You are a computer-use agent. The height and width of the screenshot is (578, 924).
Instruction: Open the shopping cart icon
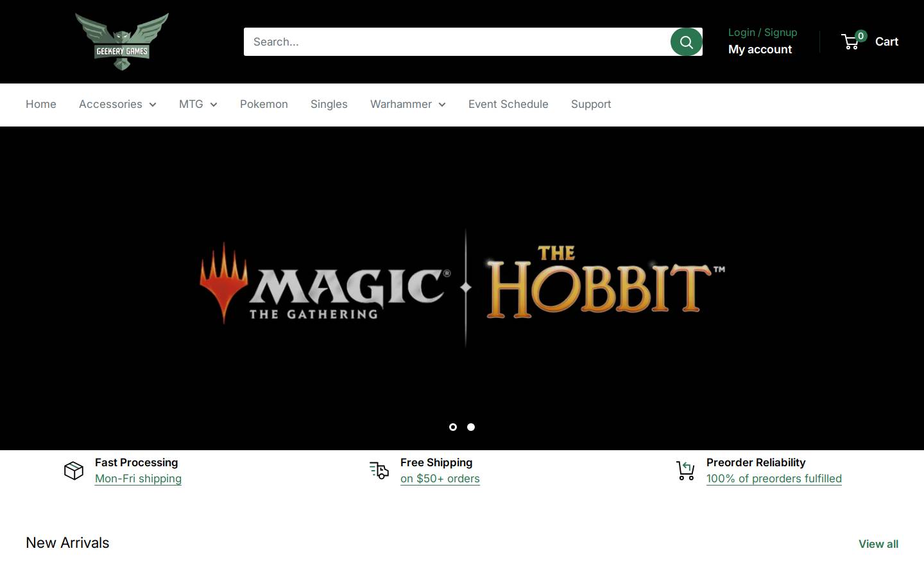(851, 42)
